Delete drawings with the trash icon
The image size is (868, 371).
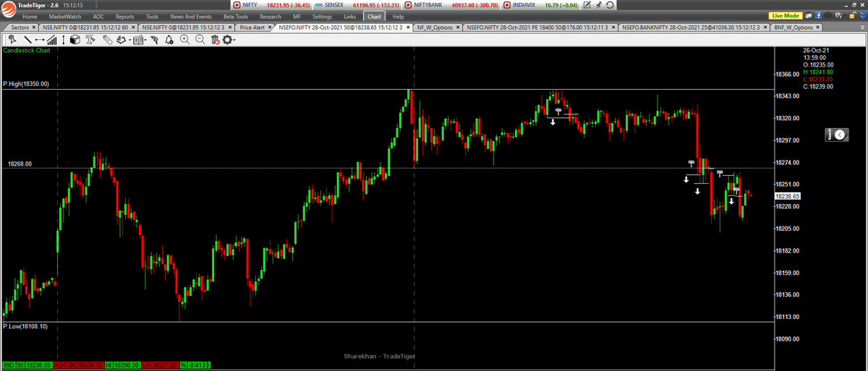(215, 40)
